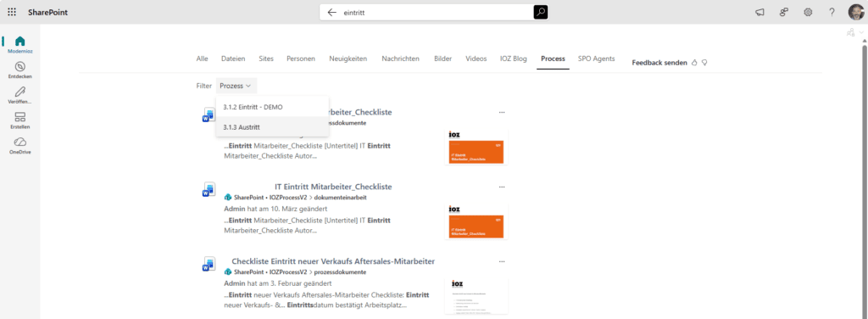Switch to the Dateien tab
Image resolution: width=868 pixels, height=319 pixels.
pyautogui.click(x=232, y=59)
